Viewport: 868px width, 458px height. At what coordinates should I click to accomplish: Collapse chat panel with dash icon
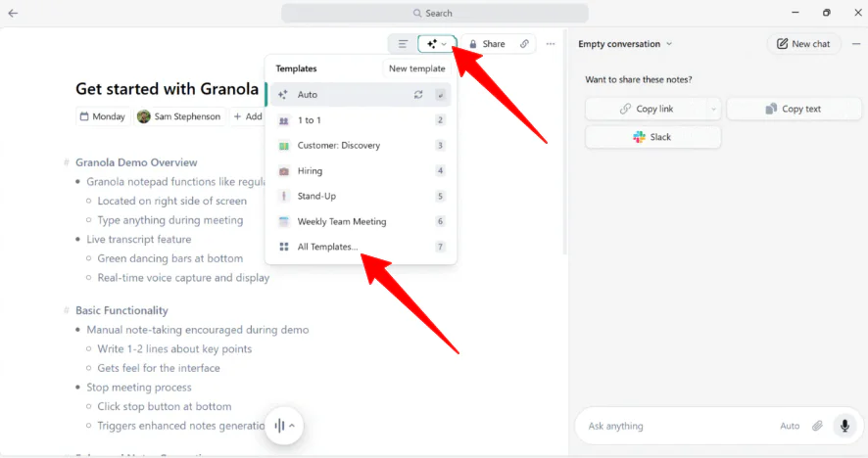pyautogui.click(x=856, y=44)
